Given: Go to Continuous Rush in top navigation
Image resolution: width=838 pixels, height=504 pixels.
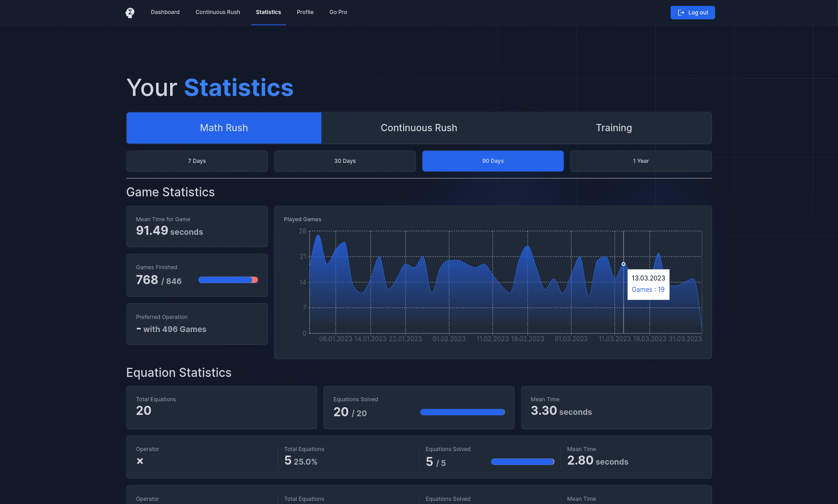Looking at the screenshot, I should pyautogui.click(x=218, y=12).
